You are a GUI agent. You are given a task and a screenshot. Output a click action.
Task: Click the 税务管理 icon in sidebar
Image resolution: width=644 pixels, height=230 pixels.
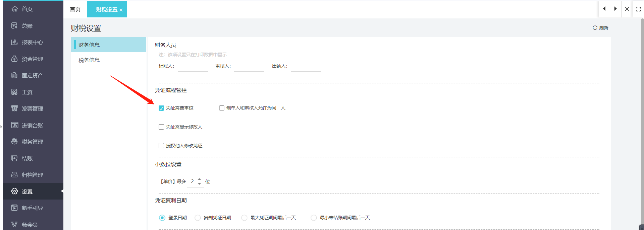[14, 142]
